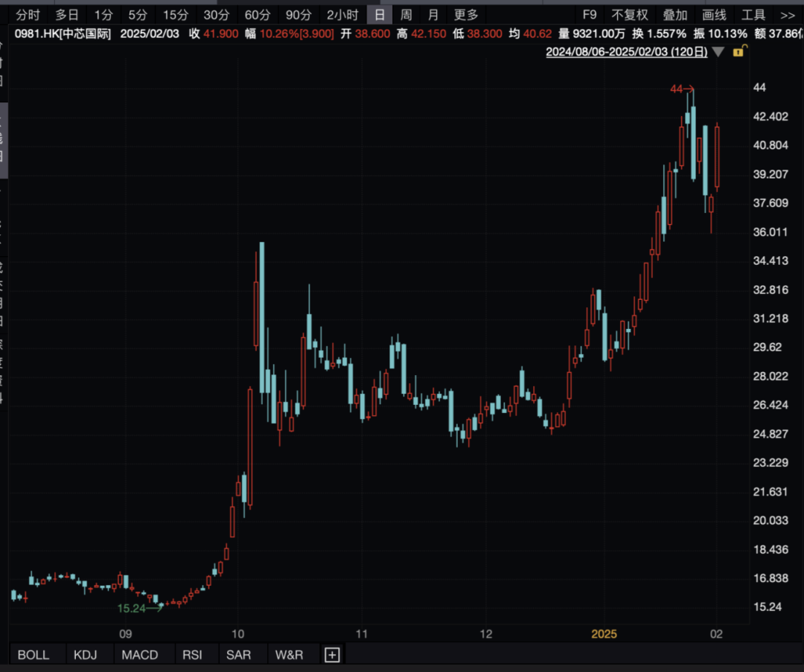This screenshot has height=672, width=804.
Task: Expand the toolbar overflow >> arrows
Action: click(x=788, y=15)
